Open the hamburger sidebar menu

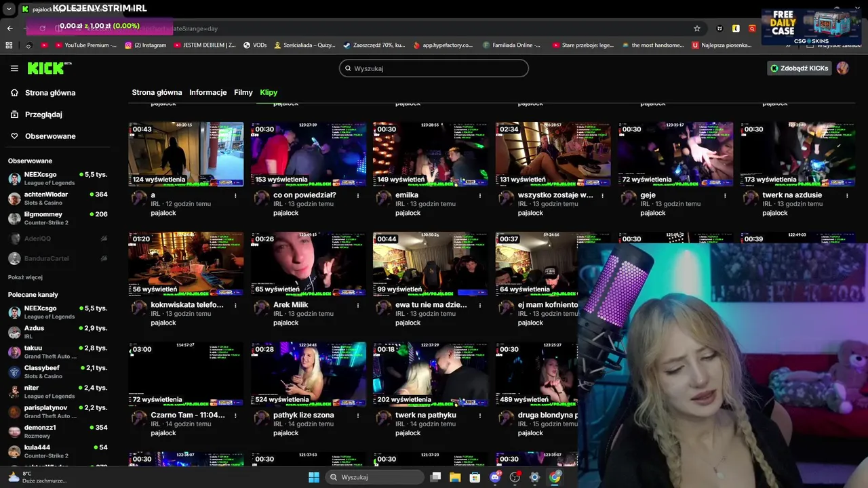click(14, 68)
